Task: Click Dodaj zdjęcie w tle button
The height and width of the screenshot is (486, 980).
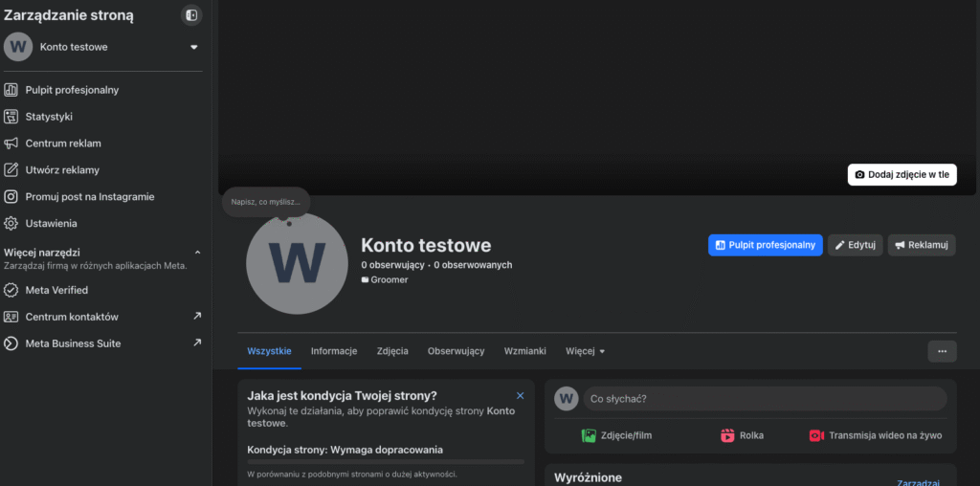Action: (x=902, y=175)
